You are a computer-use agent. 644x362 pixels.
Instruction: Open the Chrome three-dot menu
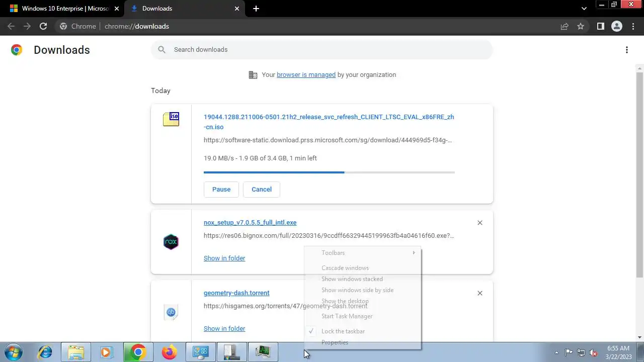click(x=633, y=26)
